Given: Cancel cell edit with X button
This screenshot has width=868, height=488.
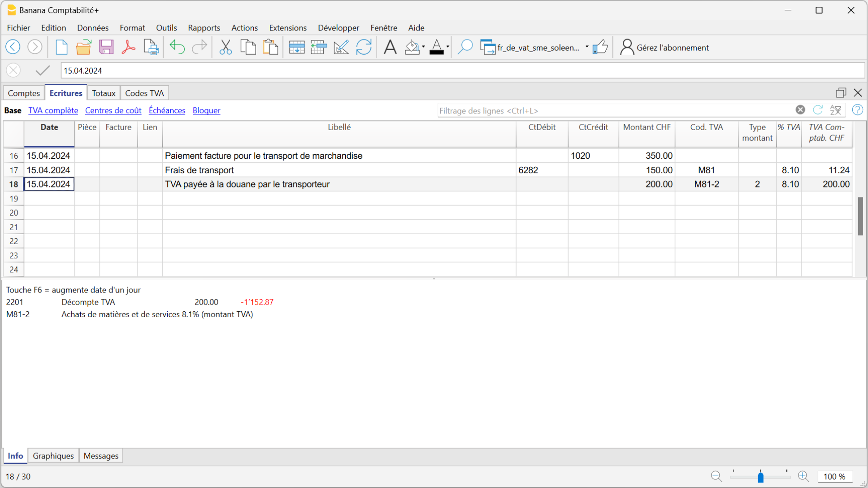Looking at the screenshot, I should (13, 70).
